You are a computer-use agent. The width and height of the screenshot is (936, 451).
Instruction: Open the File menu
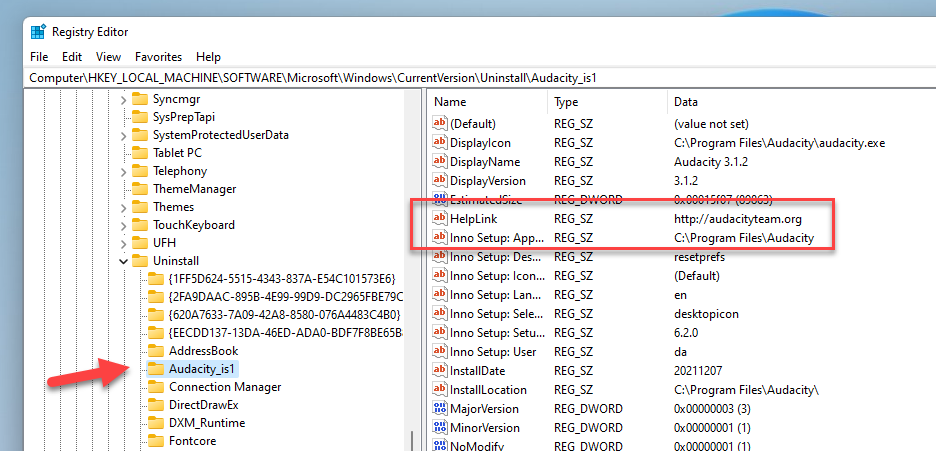(x=39, y=57)
